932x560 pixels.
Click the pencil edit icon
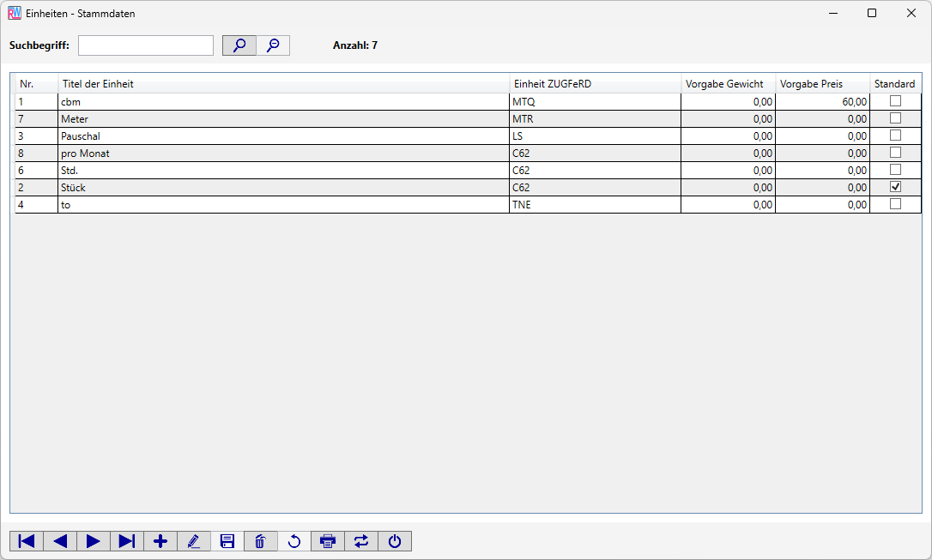tap(194, 541)
